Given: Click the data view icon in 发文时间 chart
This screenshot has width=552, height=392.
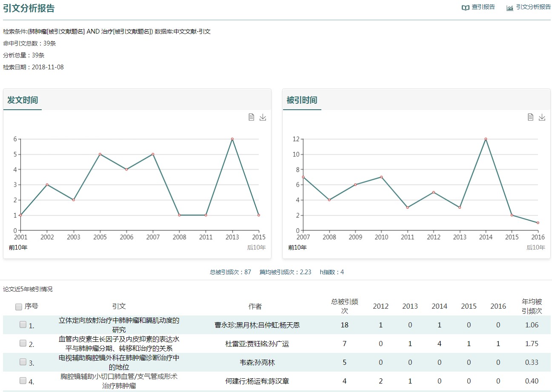Looking at the screenshot, I should coord(252,117).
